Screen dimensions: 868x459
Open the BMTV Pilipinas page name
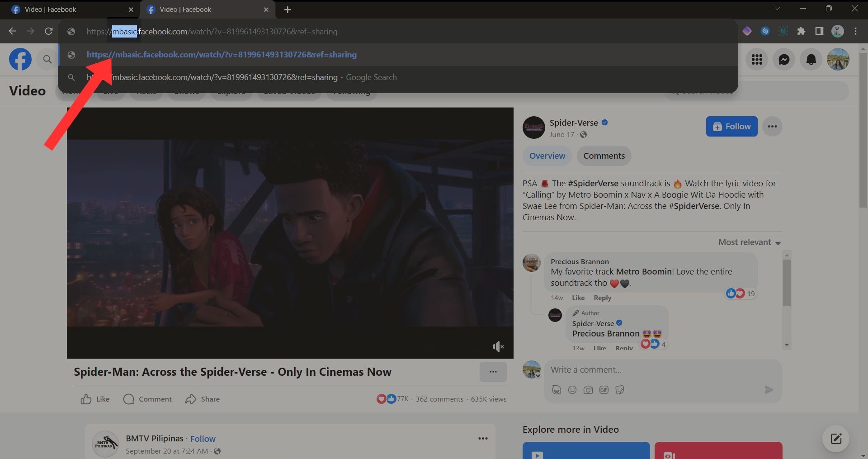click(x=155, y=439)
